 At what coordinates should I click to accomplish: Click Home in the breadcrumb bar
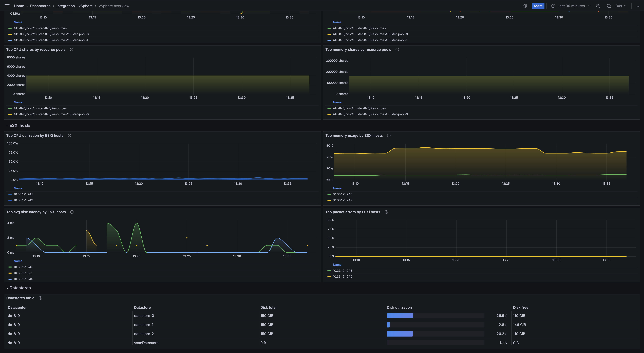pos(19,6)
